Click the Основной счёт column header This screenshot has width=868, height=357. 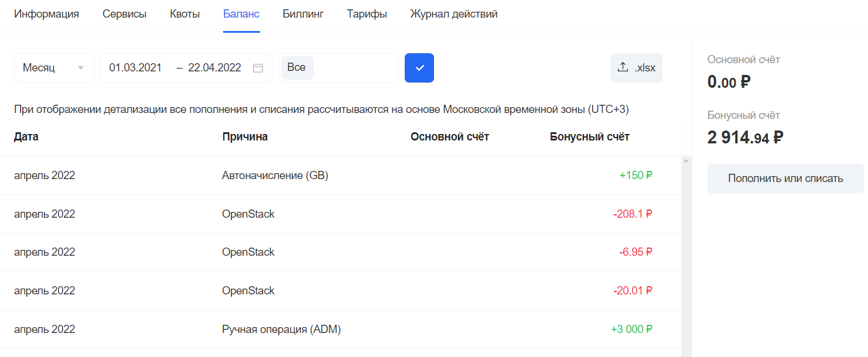pos(450,137)
